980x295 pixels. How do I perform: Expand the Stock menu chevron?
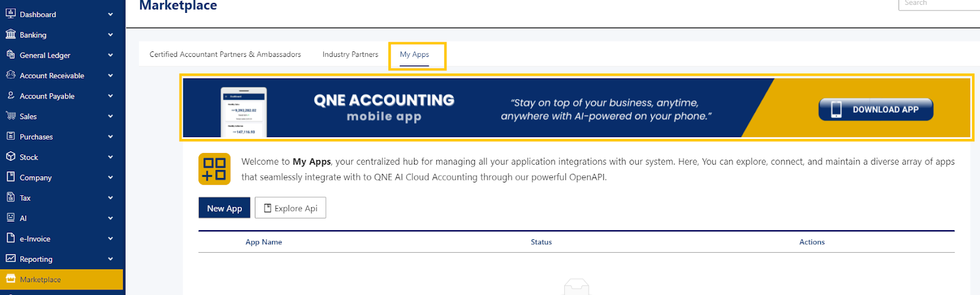tap(110, 157)
